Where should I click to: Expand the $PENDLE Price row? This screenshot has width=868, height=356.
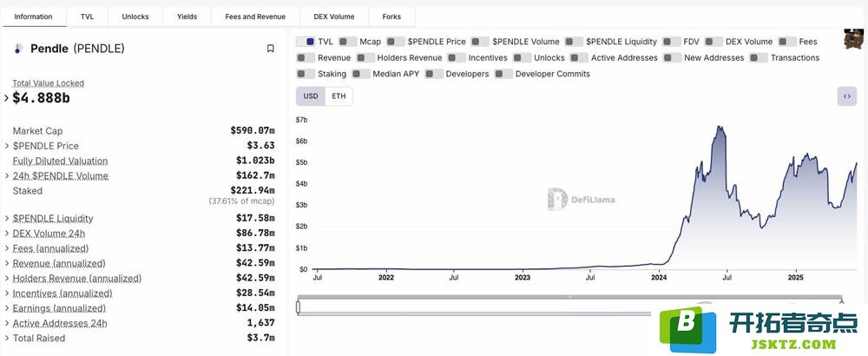[x=7, y=146]
